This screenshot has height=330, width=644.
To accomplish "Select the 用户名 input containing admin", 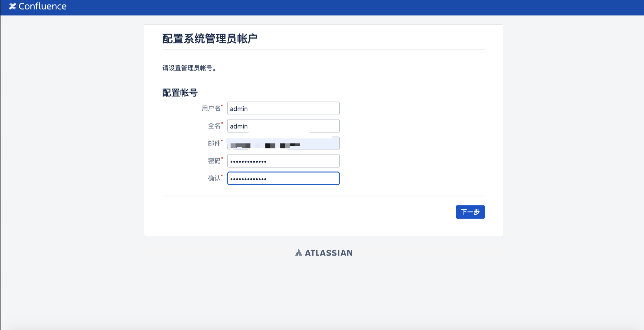I will click(x=283, y=108).
